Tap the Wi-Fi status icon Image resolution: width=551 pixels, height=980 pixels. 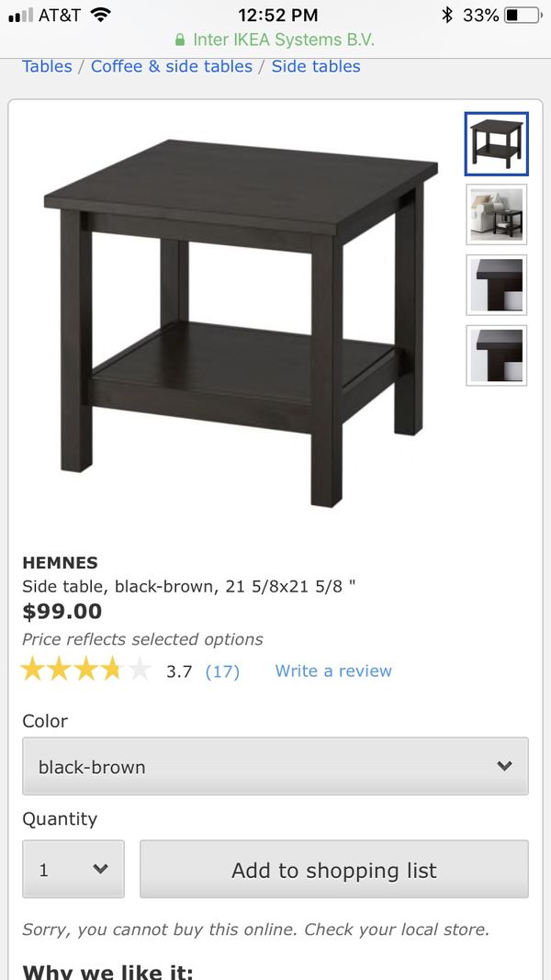coord(100,15)
